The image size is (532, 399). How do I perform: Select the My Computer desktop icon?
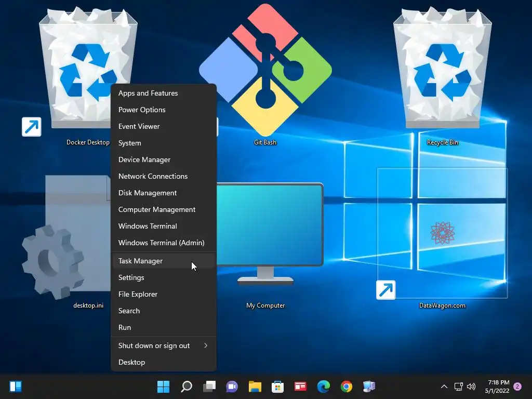click(270, 233)
